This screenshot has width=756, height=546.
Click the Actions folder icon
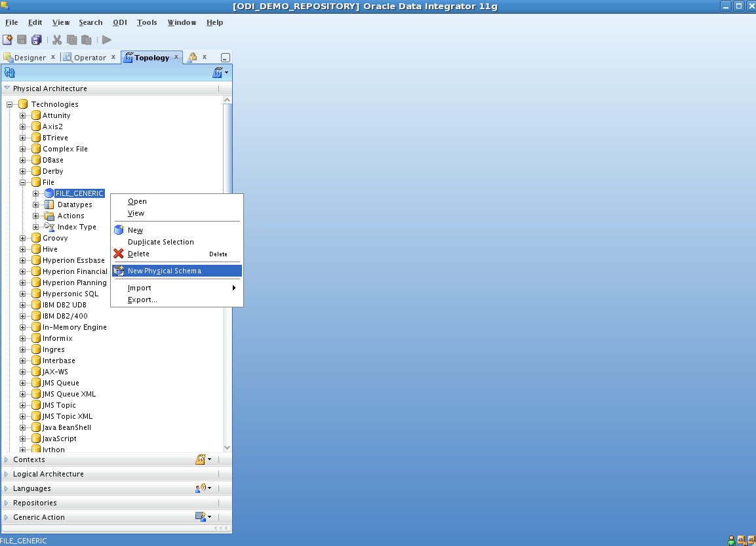(49, 216)
